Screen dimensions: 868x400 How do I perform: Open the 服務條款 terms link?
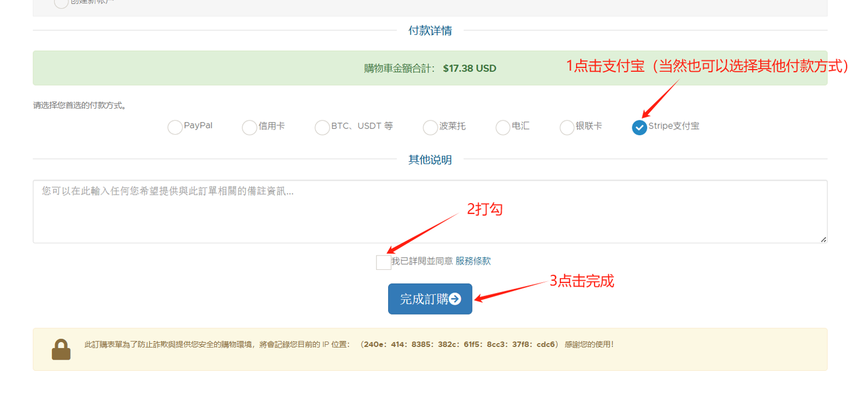(473, 261)
